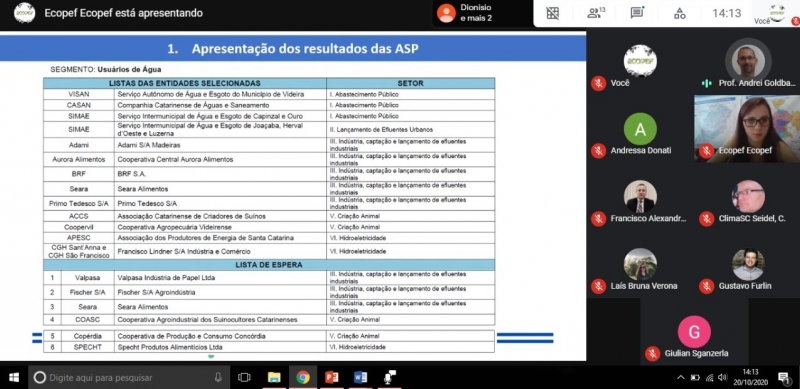Click muted mic icon of Laís Bruna Verona

(598, 286)
